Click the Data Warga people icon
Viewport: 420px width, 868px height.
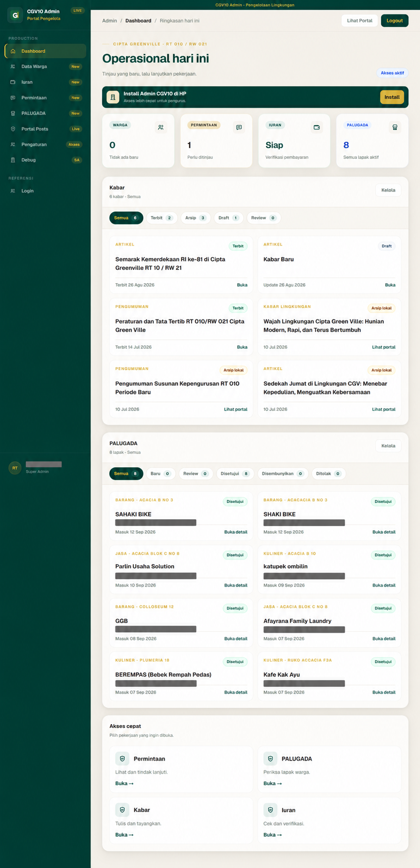[13, 66]
